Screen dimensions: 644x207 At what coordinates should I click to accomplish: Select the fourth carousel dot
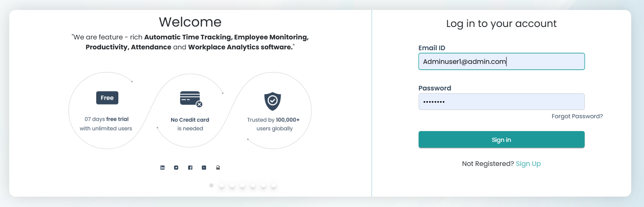pyautogui.click(x=242, y=185)
